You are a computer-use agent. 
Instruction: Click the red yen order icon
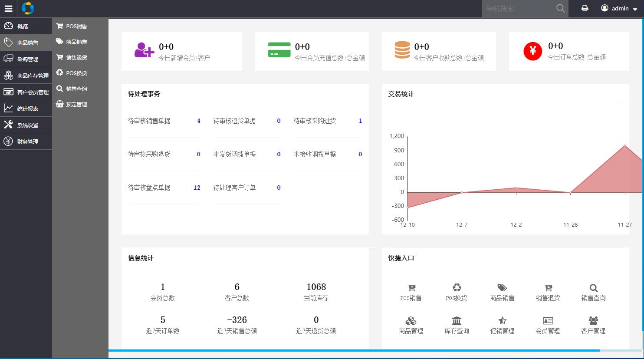tap(532, 51)
